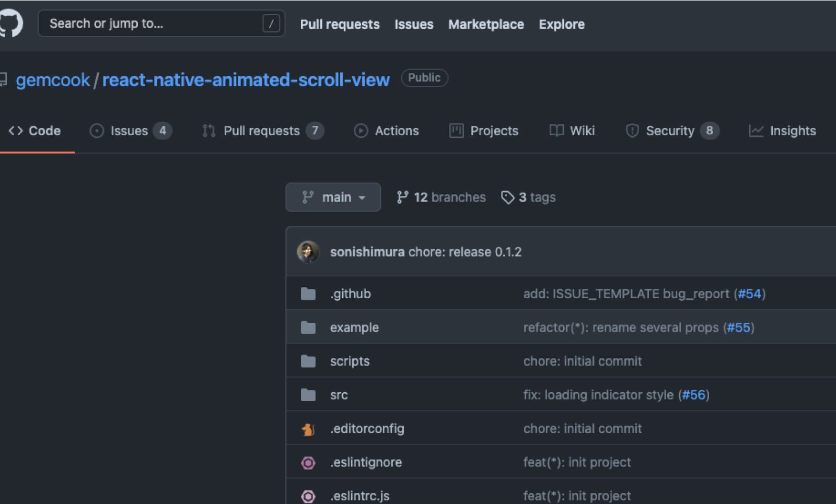The width and height of the screenshot is (836, 504).
Task: Click the Code tab angle-brackets icon
Action: pos(16,131)
